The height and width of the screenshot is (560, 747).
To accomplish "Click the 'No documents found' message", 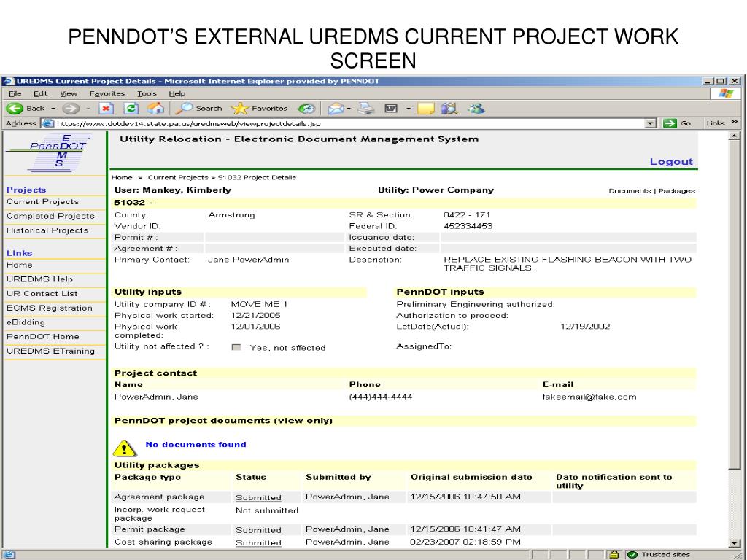I will point(196,444).
